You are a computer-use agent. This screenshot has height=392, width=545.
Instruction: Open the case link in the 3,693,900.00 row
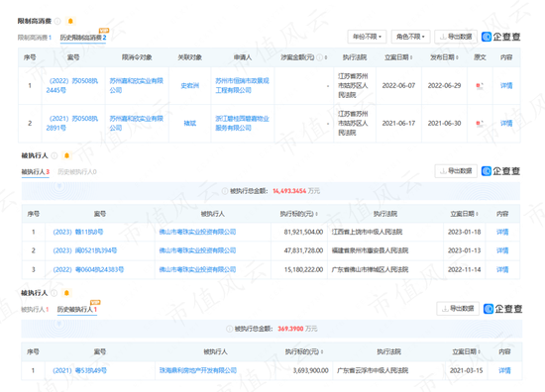79,371
